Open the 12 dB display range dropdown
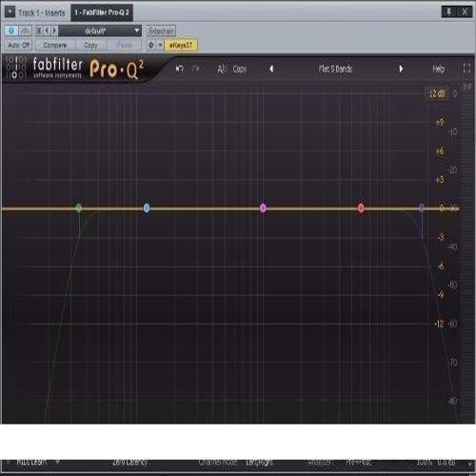This screenshot has height=476, width=476. (x=437, y=93)
